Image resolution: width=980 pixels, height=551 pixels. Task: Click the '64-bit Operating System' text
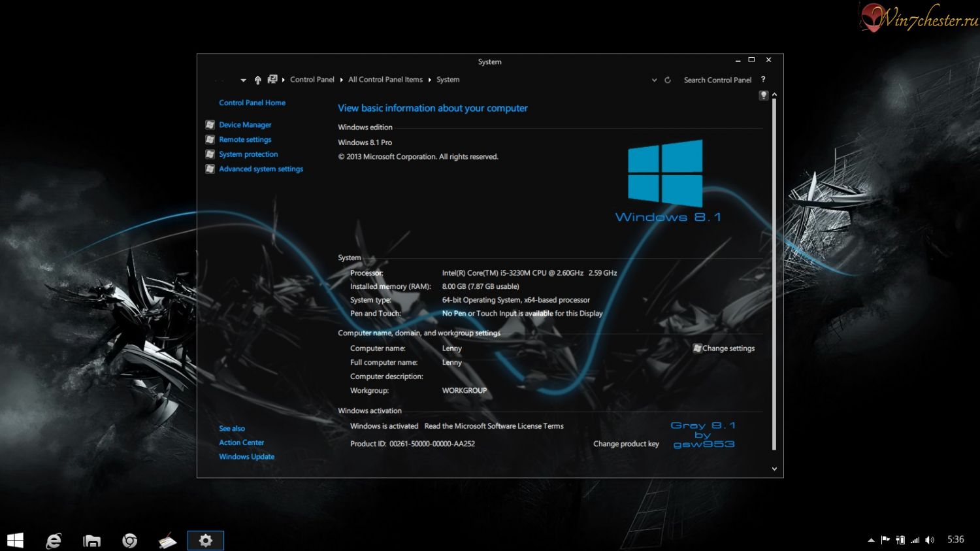pos(515,300)
